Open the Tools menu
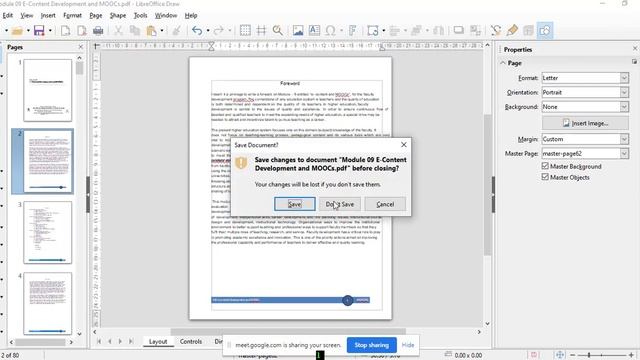Image resolution: width=640 pixels, height=360 pixels. (140, 16)
